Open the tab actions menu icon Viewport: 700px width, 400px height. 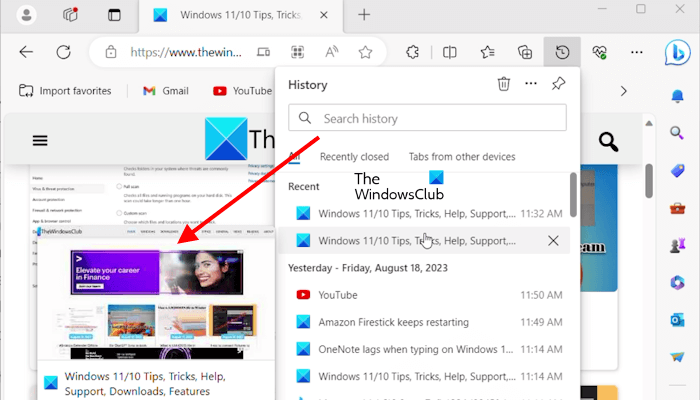(x=114, y=15)
